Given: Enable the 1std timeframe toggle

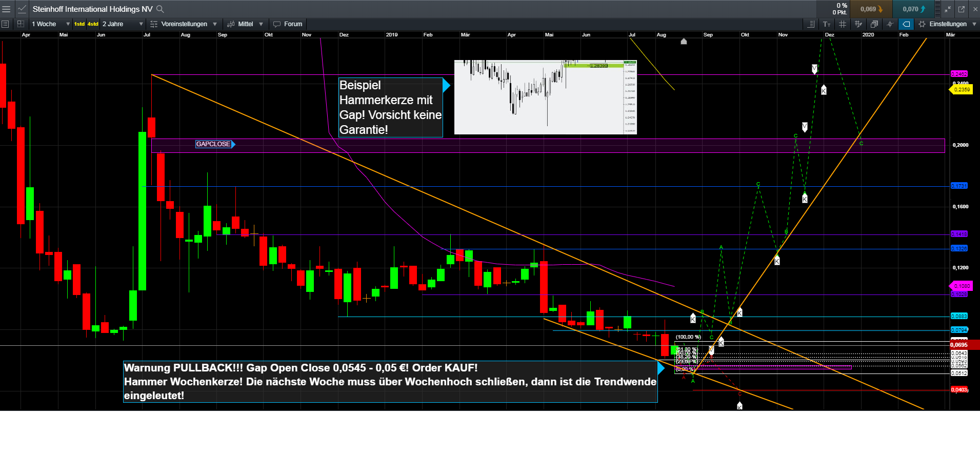Looking at the screenshot, I should (79, 24).
